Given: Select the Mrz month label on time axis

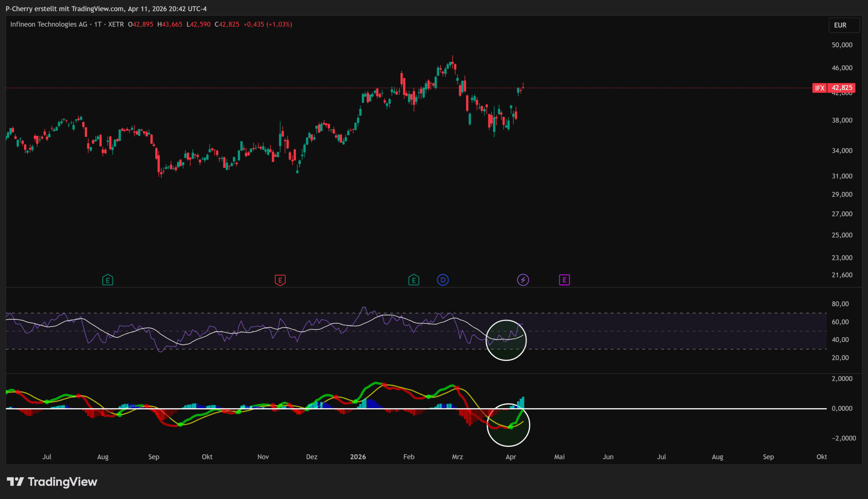Looking at the screenshot, I should tap(457, 457).
